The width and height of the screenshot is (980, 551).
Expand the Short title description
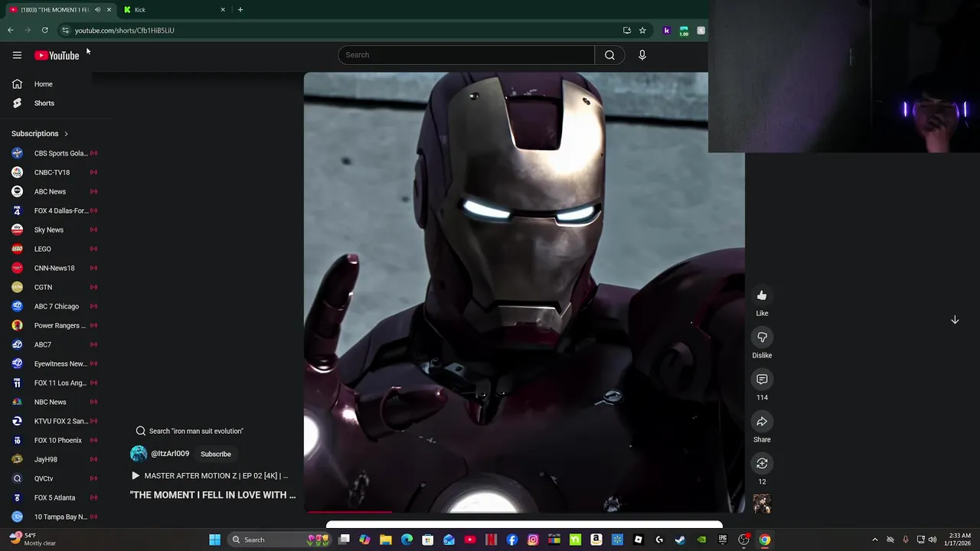213,495
